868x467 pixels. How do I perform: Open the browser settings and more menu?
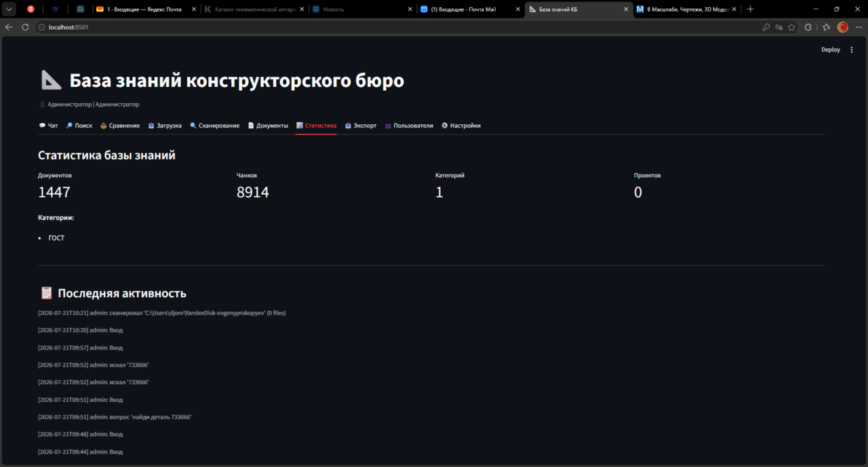[x=859, y=27]
